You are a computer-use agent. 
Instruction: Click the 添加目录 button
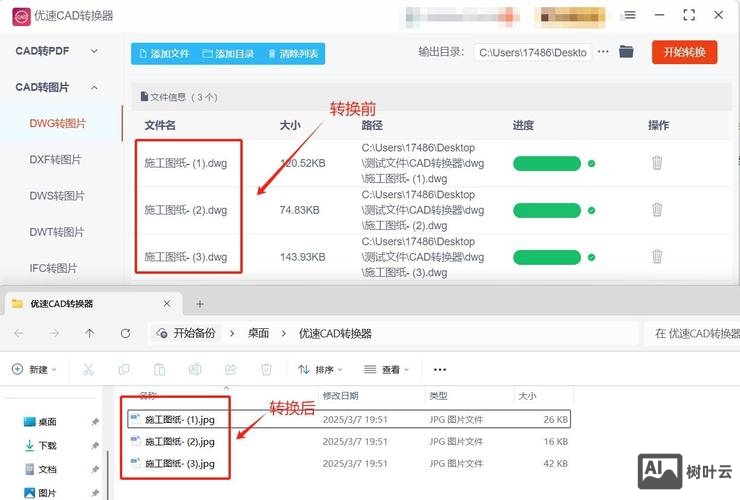tap(228, 54)
